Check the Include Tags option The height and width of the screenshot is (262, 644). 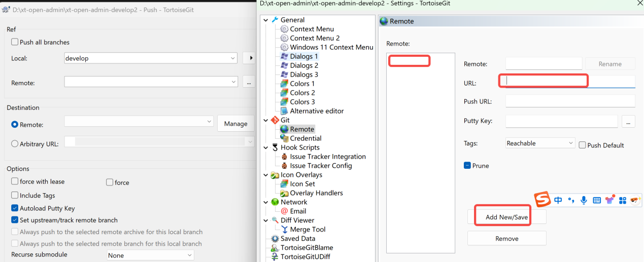[15, 195]
